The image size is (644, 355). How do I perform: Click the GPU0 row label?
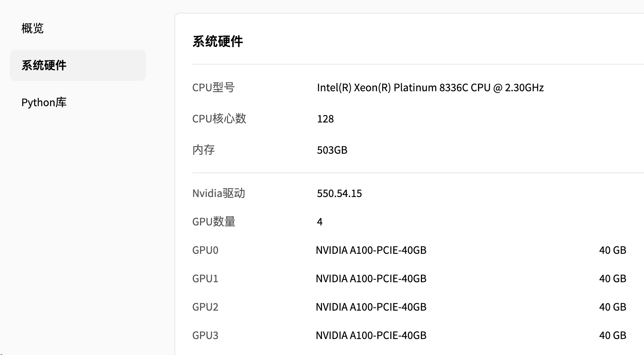(205, 250)
